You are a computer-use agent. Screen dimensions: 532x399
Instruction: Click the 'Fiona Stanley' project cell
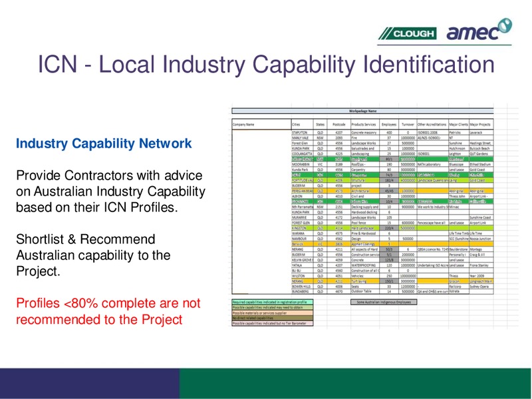(481, 265)
